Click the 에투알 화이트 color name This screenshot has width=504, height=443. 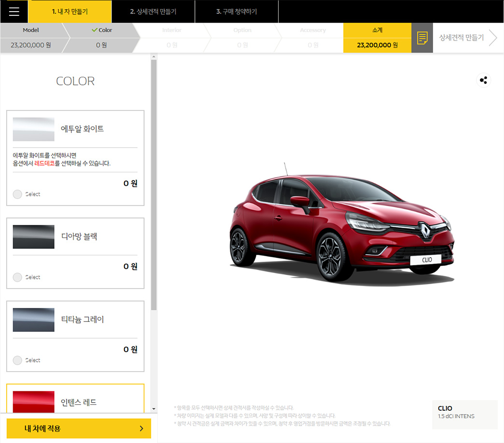[82, 129]
